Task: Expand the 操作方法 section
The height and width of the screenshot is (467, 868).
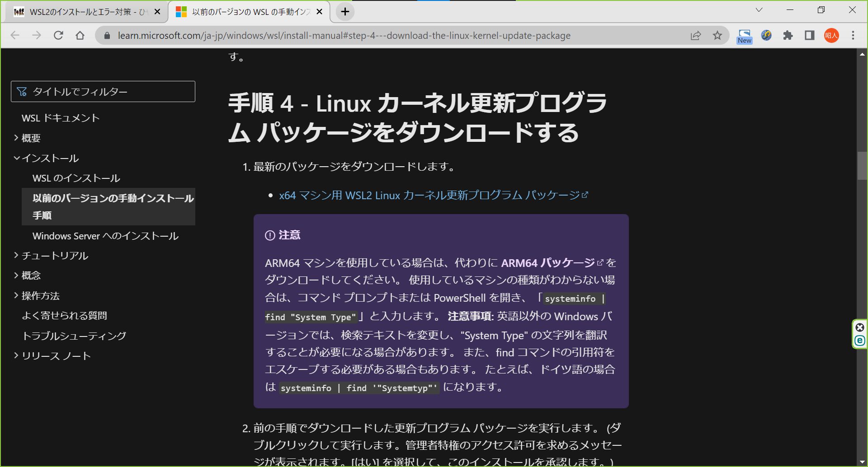Action: (36, 296)
